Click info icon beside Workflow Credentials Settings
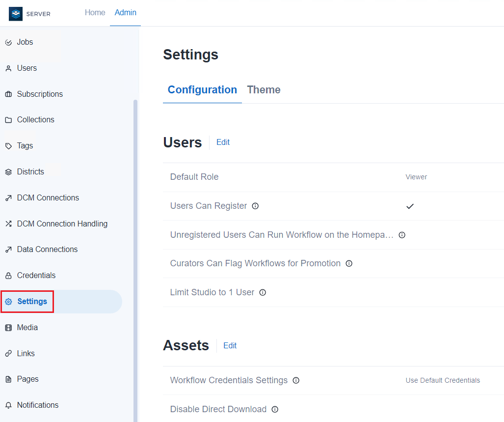 [296, 380]
